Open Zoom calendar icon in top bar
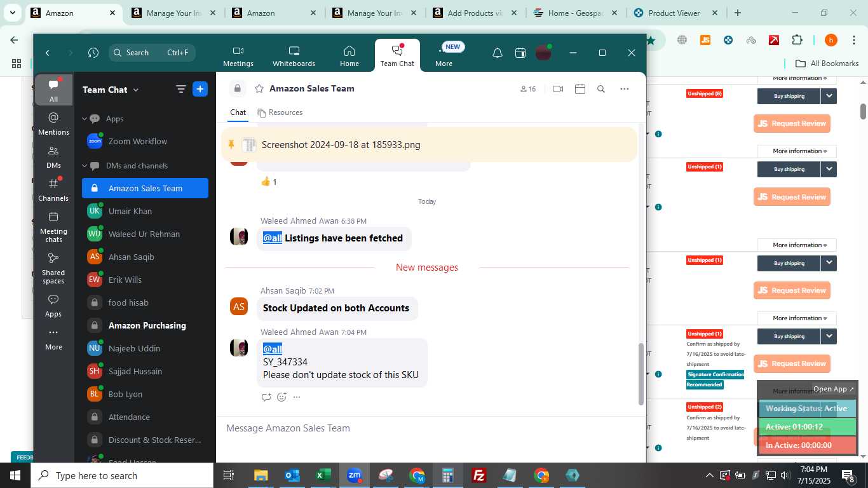This screenshot has height=488, width=868. (x=520, y=53)
